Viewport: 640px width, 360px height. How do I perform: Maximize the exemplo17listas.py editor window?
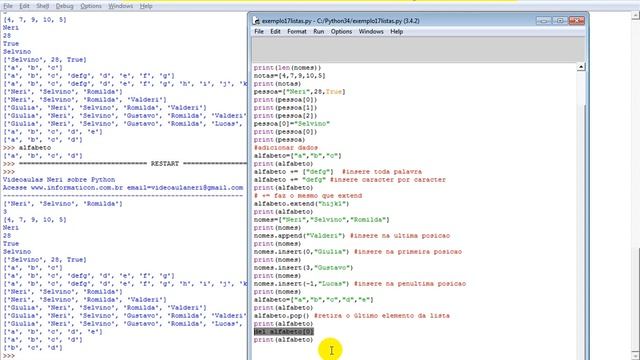click(560, 20)
